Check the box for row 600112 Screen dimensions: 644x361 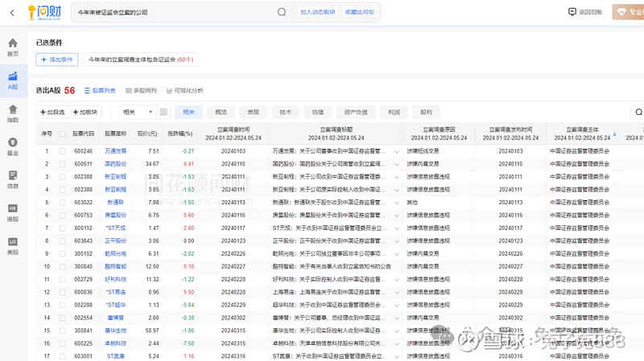pyautogui.click(x=63, y=228)
